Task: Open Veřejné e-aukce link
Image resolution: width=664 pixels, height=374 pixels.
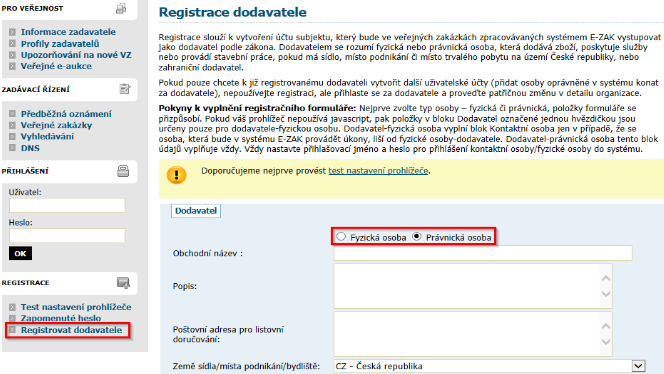Action: click(x=56, y=66)
